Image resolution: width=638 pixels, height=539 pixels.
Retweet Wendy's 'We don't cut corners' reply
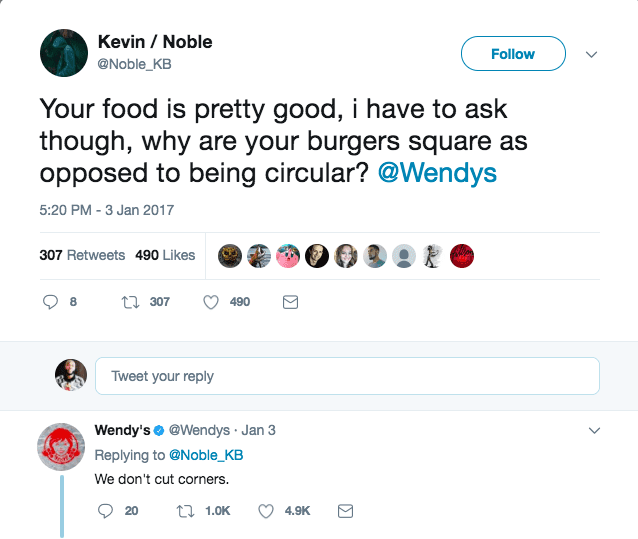[183, 510]
